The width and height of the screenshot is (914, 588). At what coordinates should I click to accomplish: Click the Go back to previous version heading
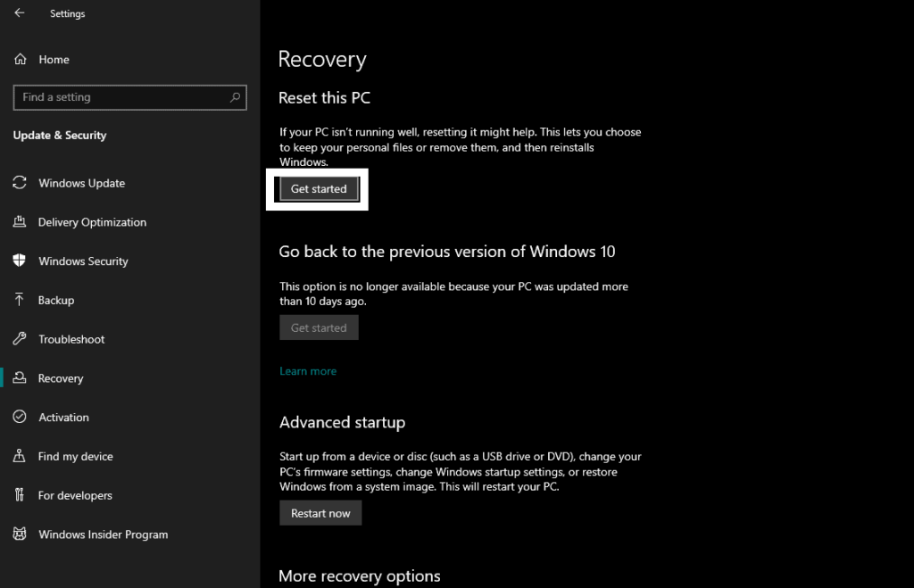tap(447, 252)
